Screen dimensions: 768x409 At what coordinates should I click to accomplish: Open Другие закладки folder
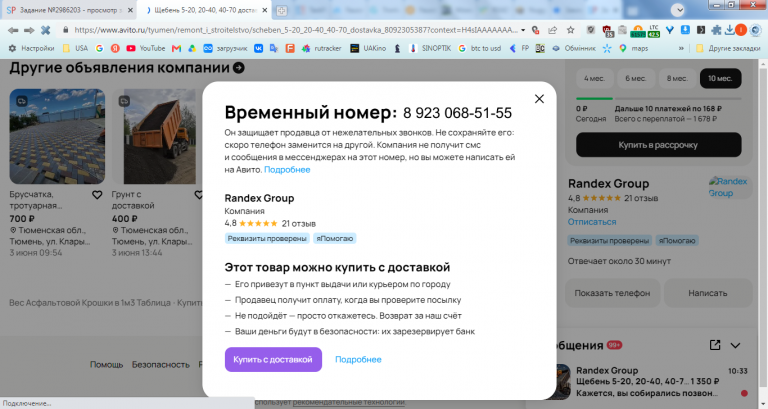728,48
